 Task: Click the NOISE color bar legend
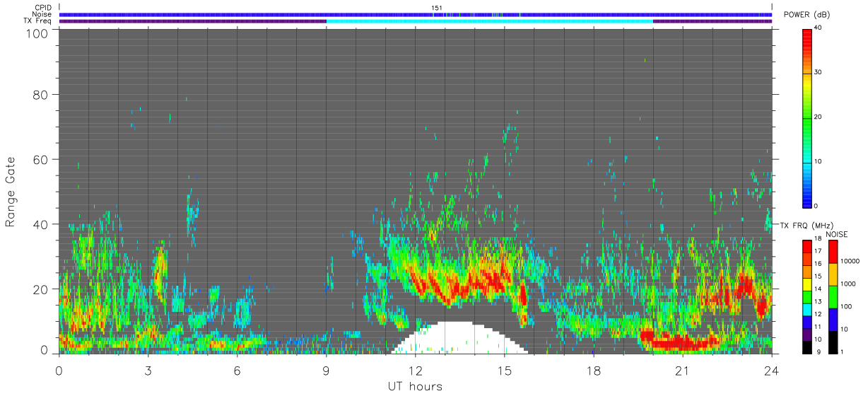tap(833, 296)
